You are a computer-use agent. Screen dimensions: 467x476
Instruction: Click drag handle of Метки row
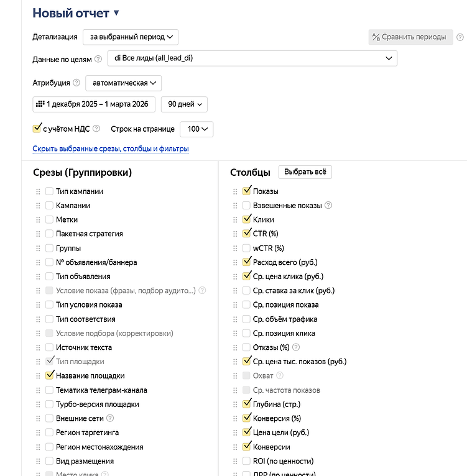[38, 219]
